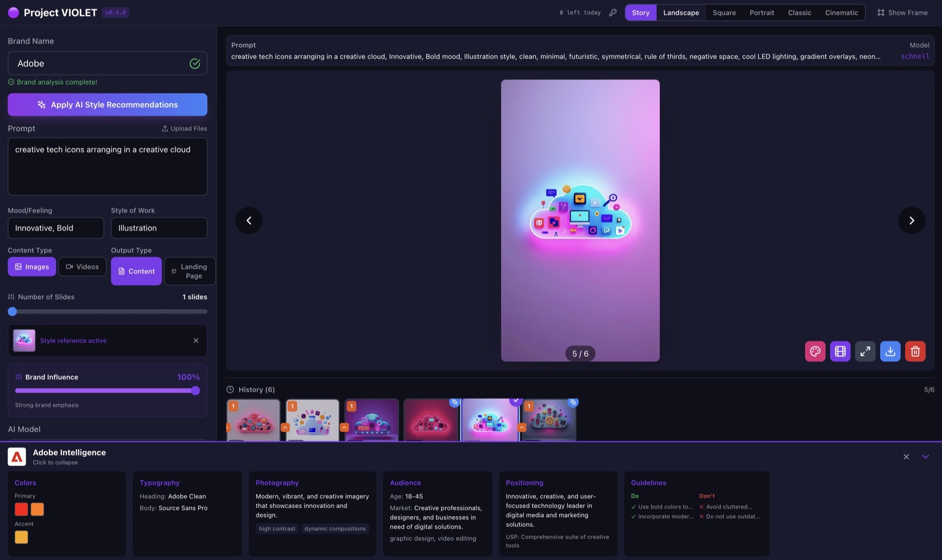The image size is (942, 560).
Task: Switch to Story aspect ratio
Action: point(641,13)
